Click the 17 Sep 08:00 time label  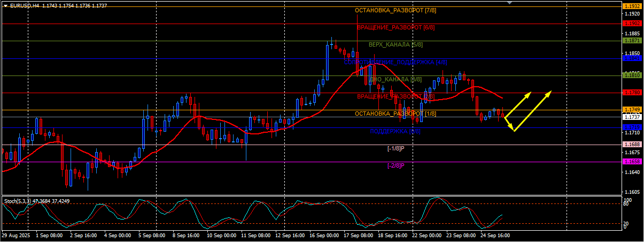pos(358,235)
